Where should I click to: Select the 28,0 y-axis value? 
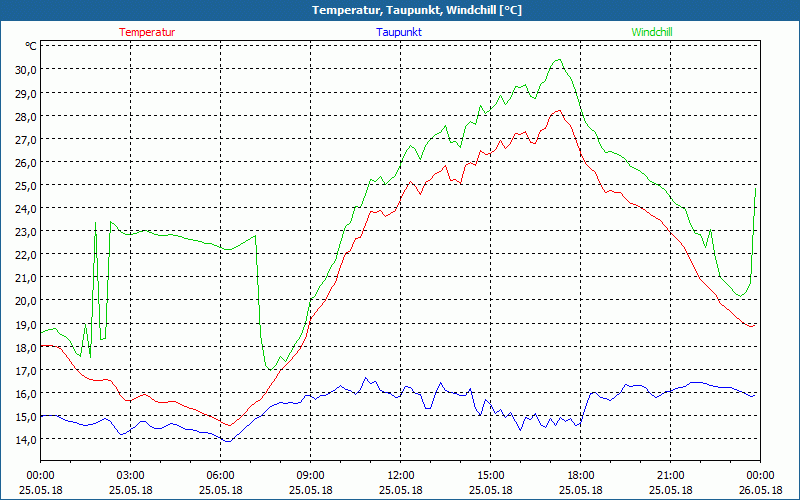click(26, 116)
